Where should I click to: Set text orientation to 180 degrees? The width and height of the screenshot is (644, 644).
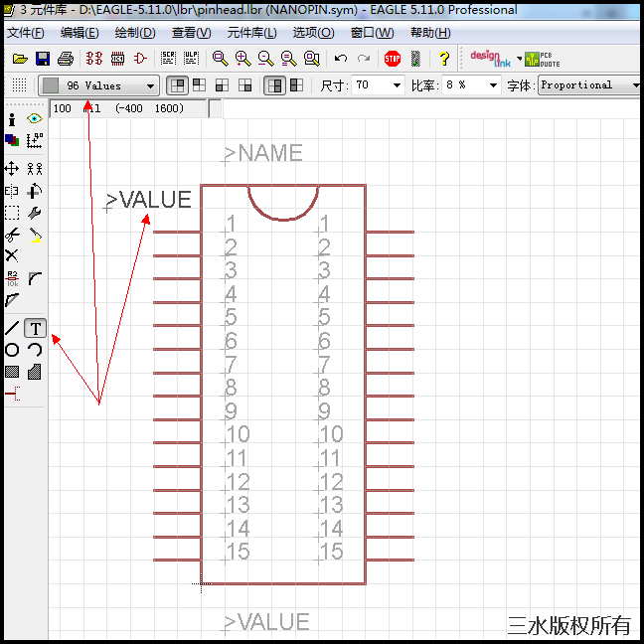pos(223,85)
